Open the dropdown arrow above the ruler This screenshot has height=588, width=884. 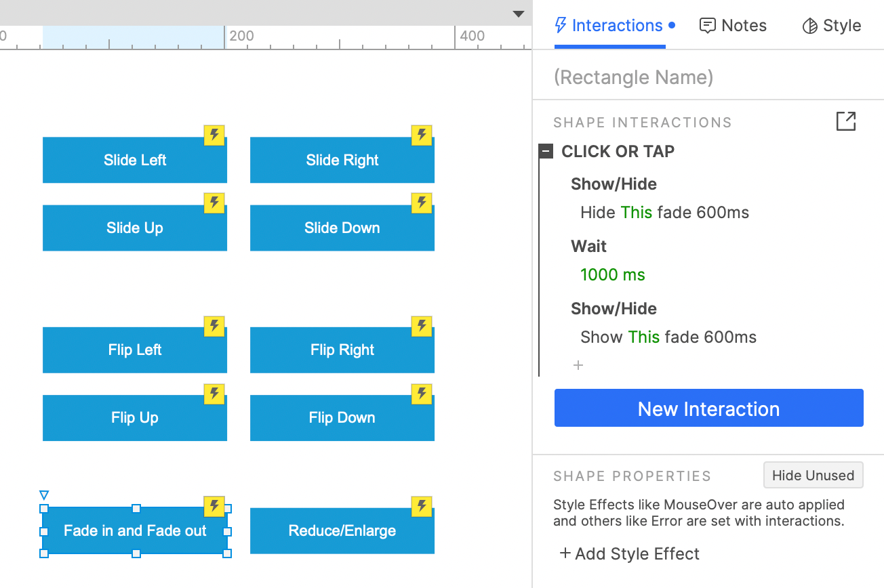(x=519, y=14)
